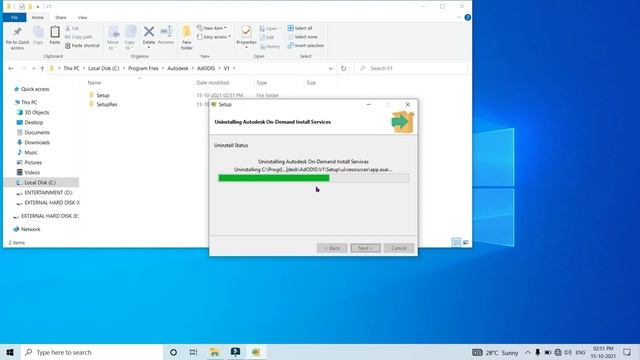Click Paste shortcut in ribbon
The width and height of the screenshot is (640, 360).
tap(82, 46)
